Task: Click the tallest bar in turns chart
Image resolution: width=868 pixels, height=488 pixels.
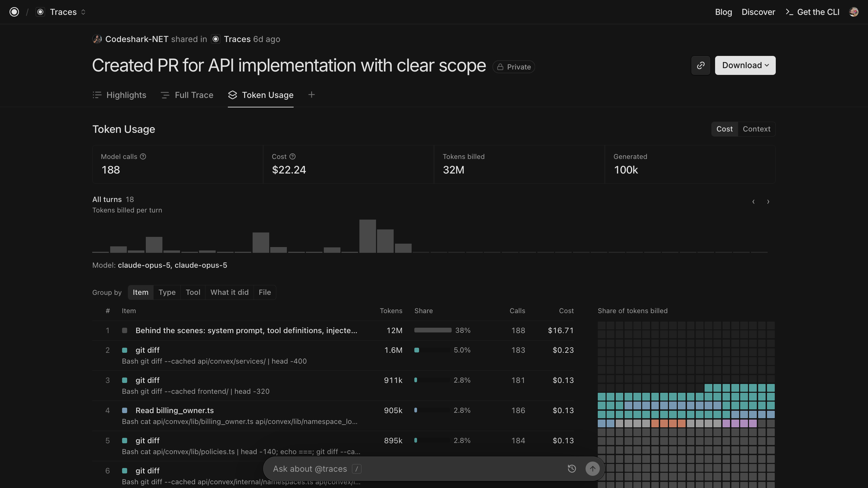Action: [x=368, y=236]
